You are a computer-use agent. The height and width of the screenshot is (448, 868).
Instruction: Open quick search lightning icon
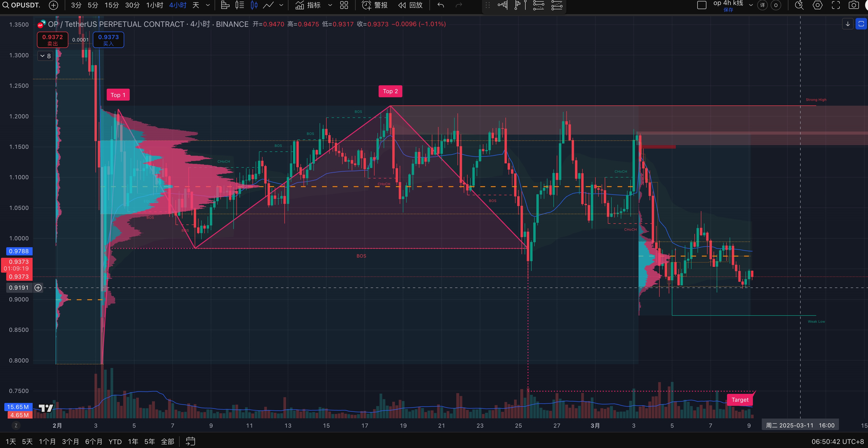click(799, 5)
